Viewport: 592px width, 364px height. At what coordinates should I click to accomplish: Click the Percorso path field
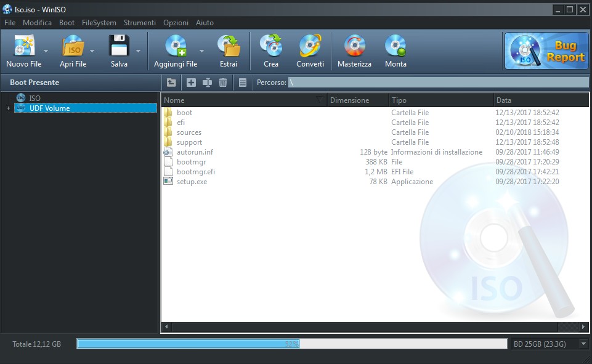click(x=439, y=83)
